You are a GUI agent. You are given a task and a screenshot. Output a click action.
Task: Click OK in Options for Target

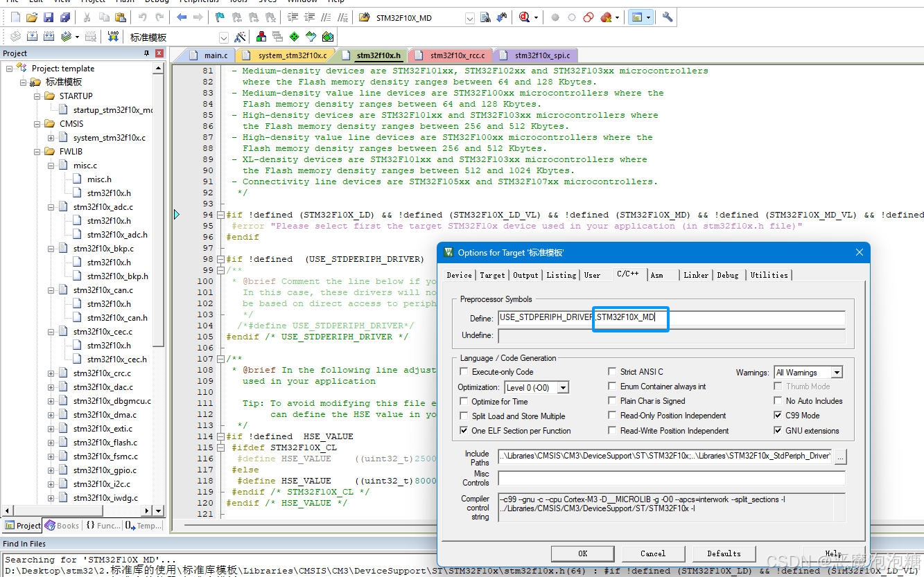pos(582,553)
